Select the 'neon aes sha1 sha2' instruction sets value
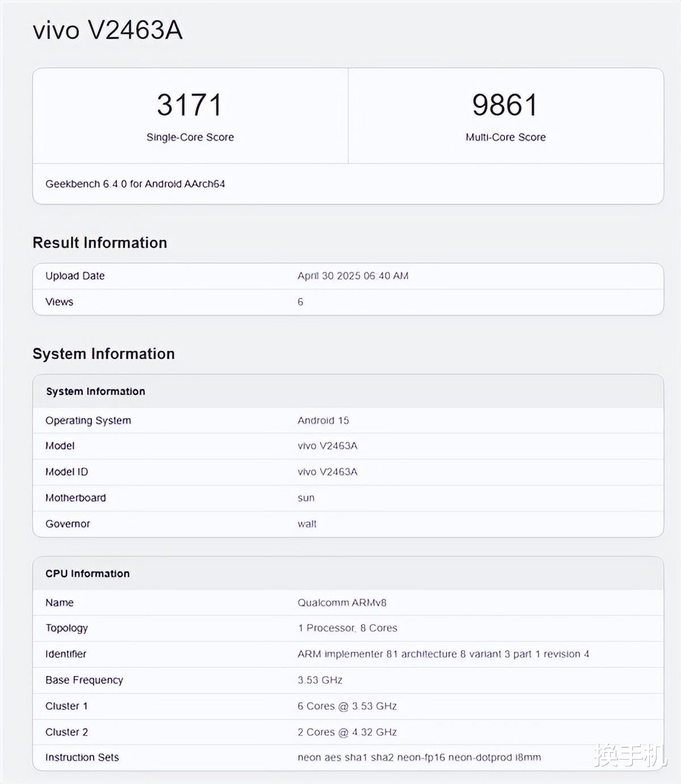Image resolution: width=681 pixels, height=784 pixels. [x=419, y=757]
